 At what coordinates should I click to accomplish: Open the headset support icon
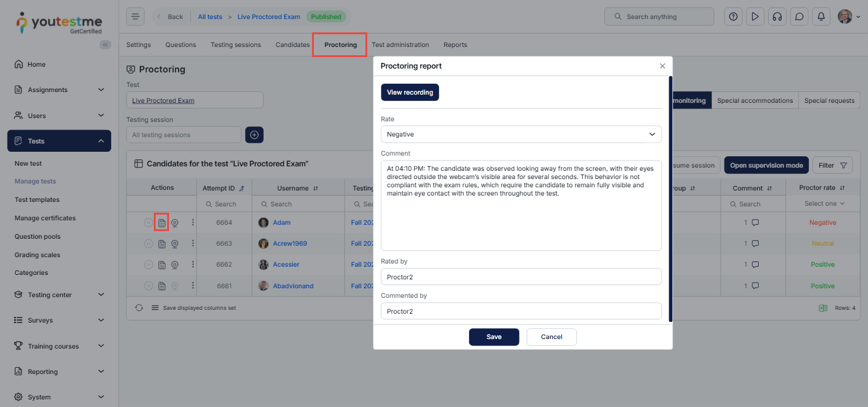777,17
